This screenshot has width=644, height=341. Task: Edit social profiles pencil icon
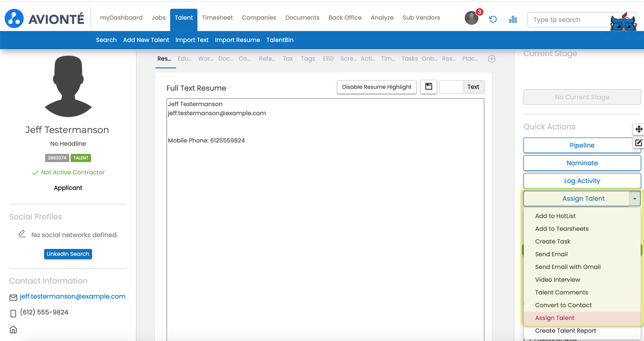22,234
